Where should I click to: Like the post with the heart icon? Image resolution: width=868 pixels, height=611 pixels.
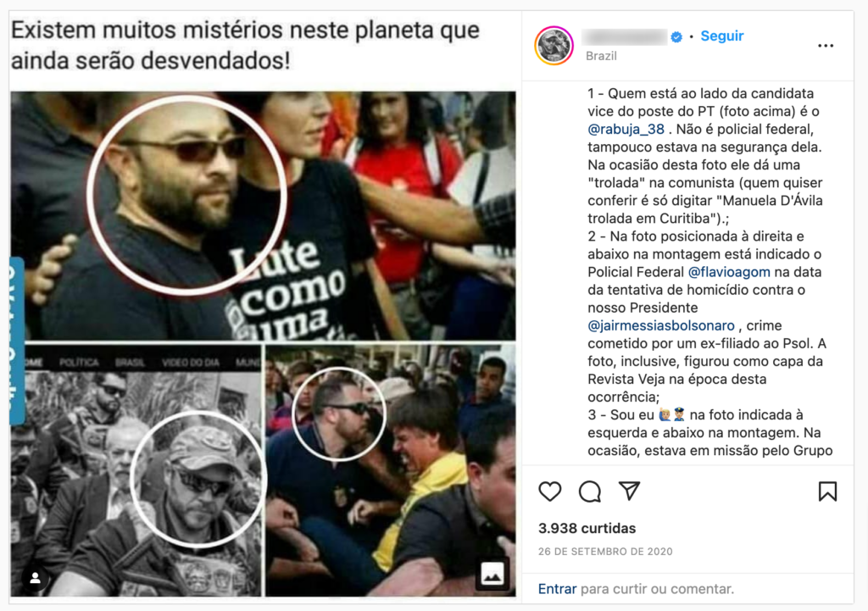click(x=549, y=491)
